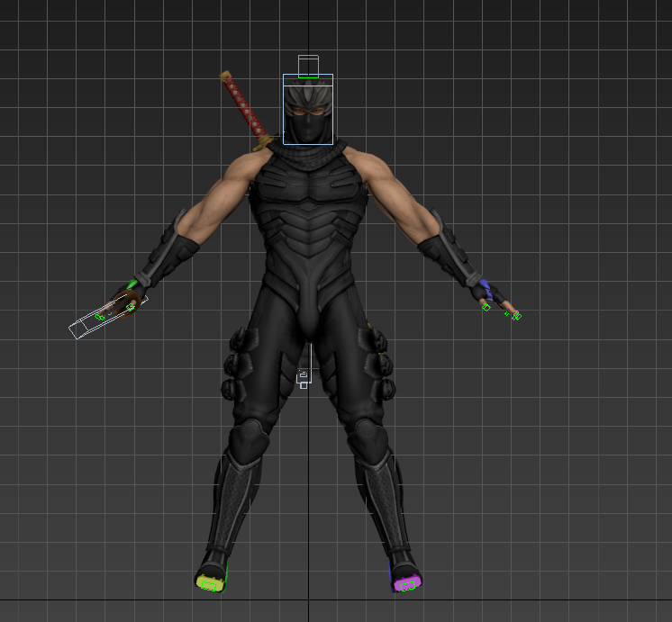Select the green wrist bone above the left-side hand

click(x=132, y=284)
